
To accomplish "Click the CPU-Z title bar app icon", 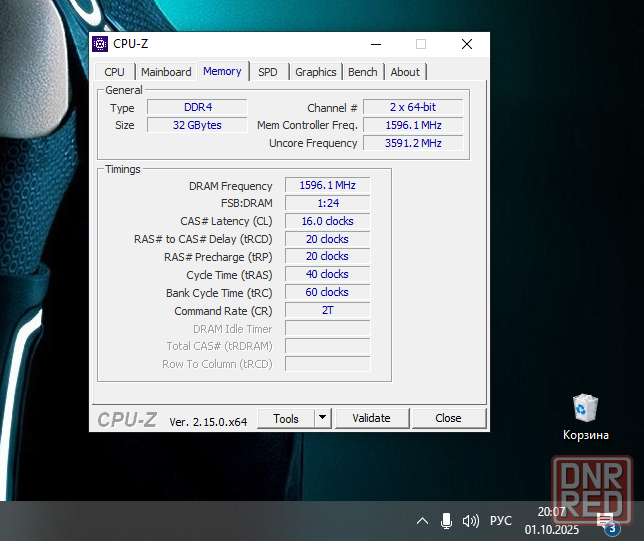I will (x=100, y=44).
